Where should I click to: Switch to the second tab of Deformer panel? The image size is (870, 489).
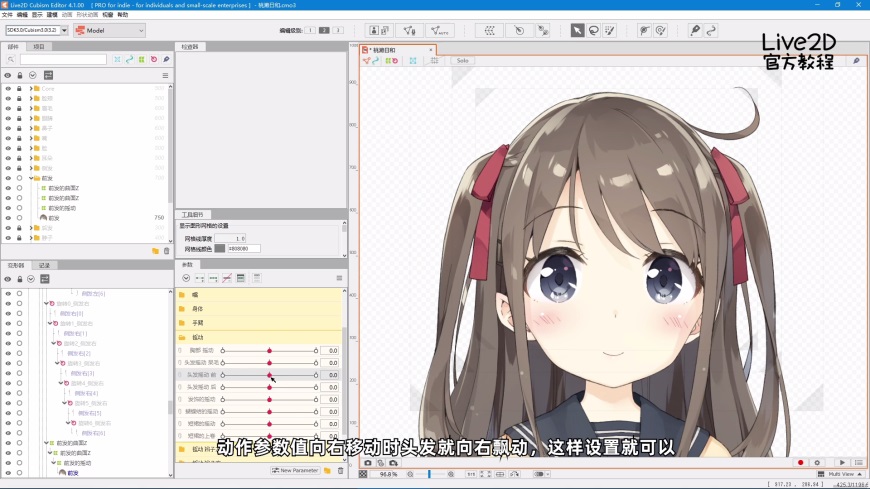pos(44,265)
